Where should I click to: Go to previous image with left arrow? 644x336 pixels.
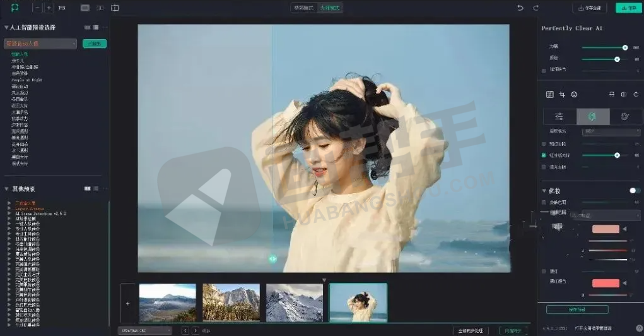click(185, 331)
